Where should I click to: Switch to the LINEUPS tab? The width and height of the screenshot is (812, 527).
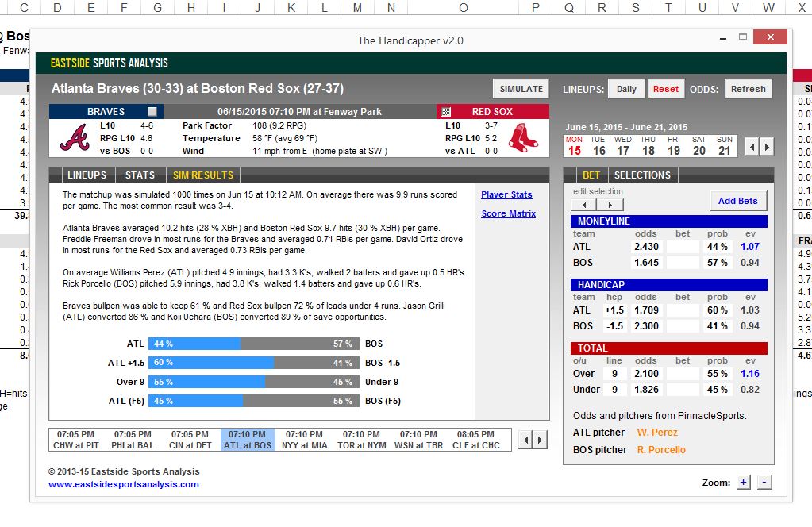pos(87,175)
